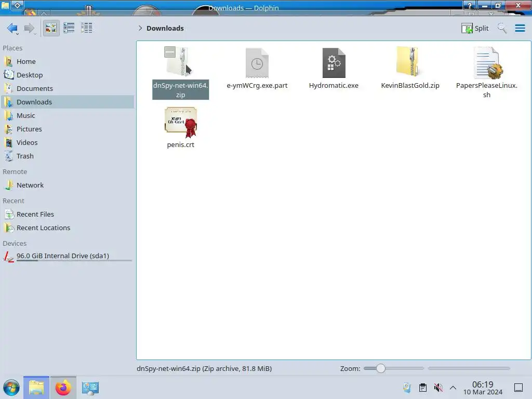Image resolution: width=532 pixels, height=399 pixels.
Task: Switch to Icons view mode
Action: click(x=51, y=28)
